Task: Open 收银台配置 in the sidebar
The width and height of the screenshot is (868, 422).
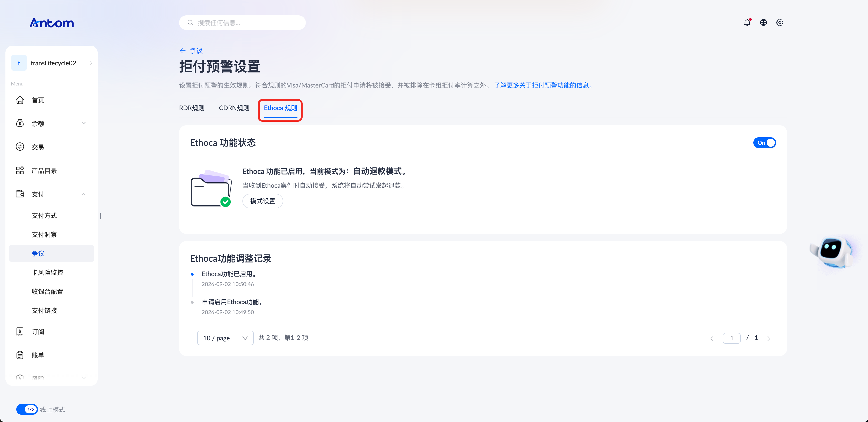Action: pyautogui.click(x=47, y=291)
